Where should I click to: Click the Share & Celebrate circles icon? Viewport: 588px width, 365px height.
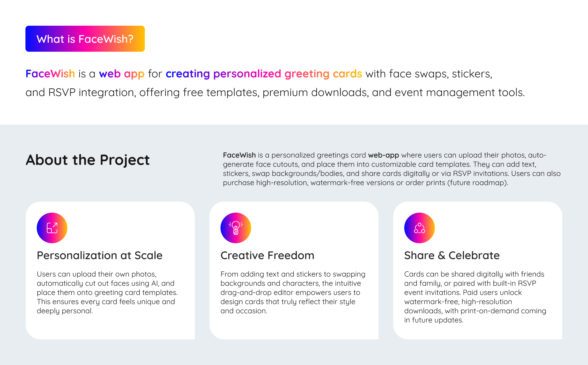[420, 228]
